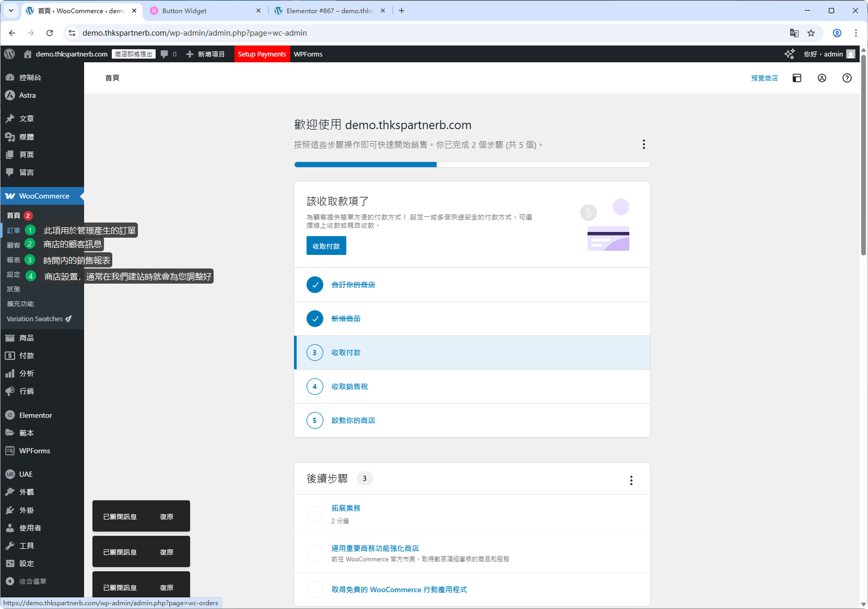The width and height of the screenshot is (868, 609).
Task: Open WooCommerce 訂單 orders submenu
Action: (14, 230)
